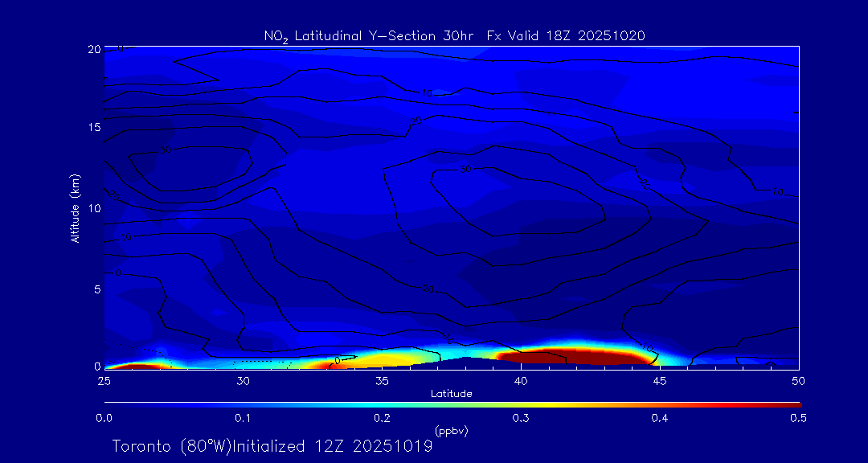Click the 'Altitude (km)' y-axis label
Viewport: 868px width, 463px height.
pyautogui.click(x=76, y=207)
